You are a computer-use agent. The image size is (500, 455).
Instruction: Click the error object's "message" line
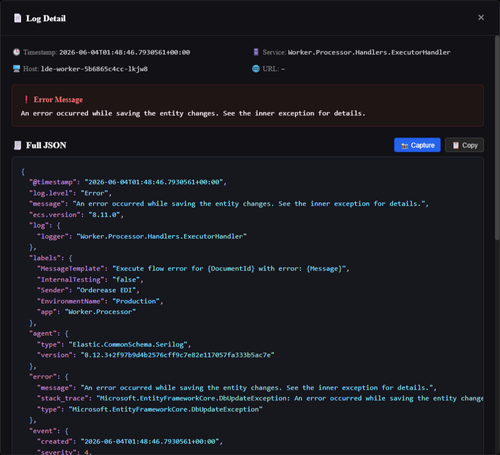pos(237,388)
